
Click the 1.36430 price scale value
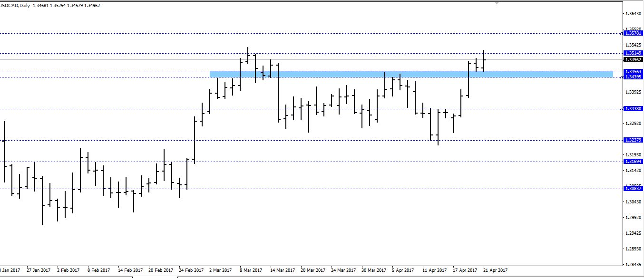pos(634,14)
